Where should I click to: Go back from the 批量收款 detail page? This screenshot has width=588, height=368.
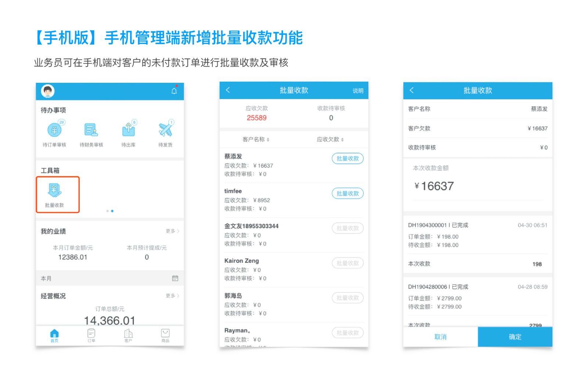[412, 90]
